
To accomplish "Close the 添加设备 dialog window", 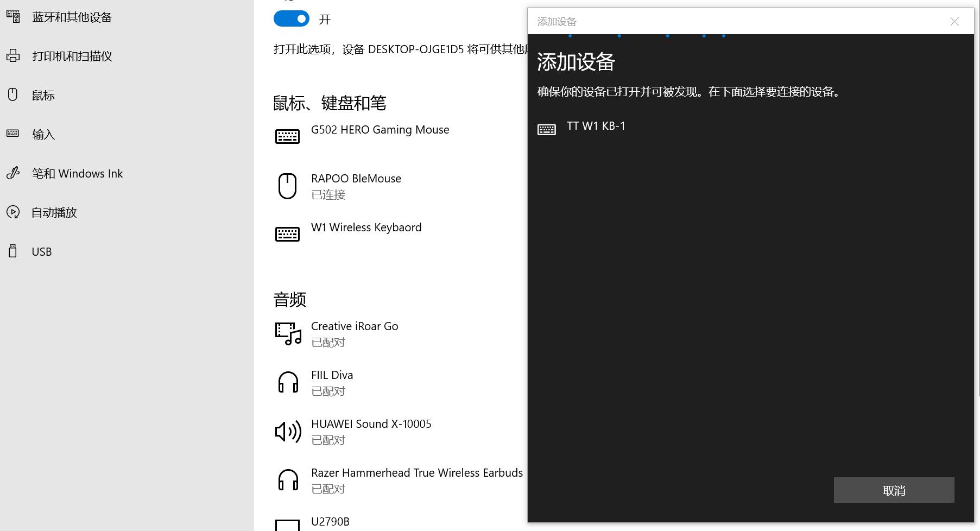I will pos(954,22).
